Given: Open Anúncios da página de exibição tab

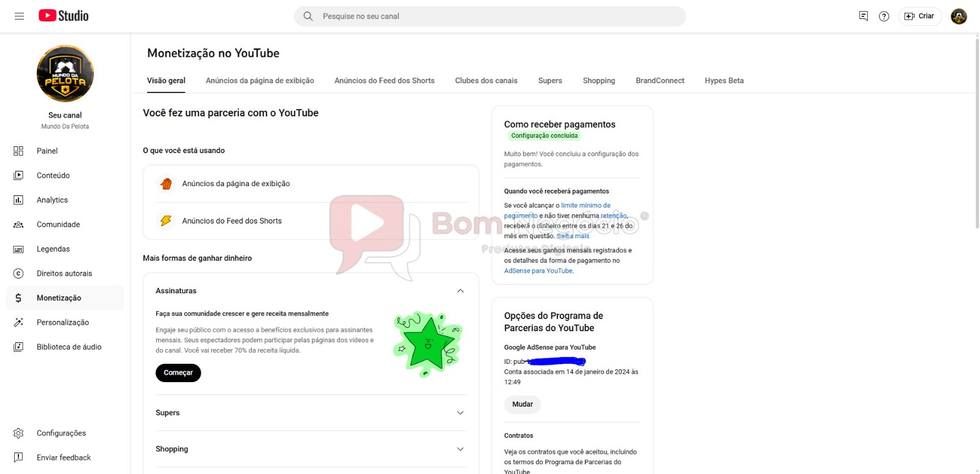Looking at the screenshot, I should pyautogui.click(x=260, y=81).
